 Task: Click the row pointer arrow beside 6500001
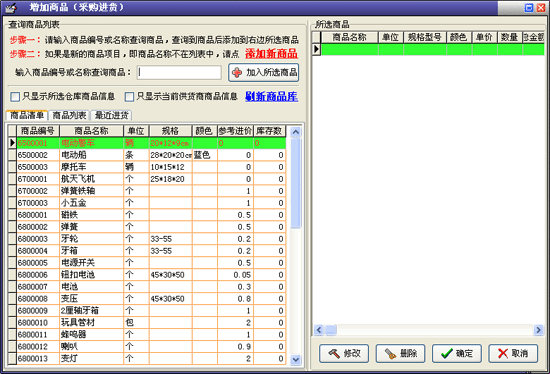[x=12, y=143]
